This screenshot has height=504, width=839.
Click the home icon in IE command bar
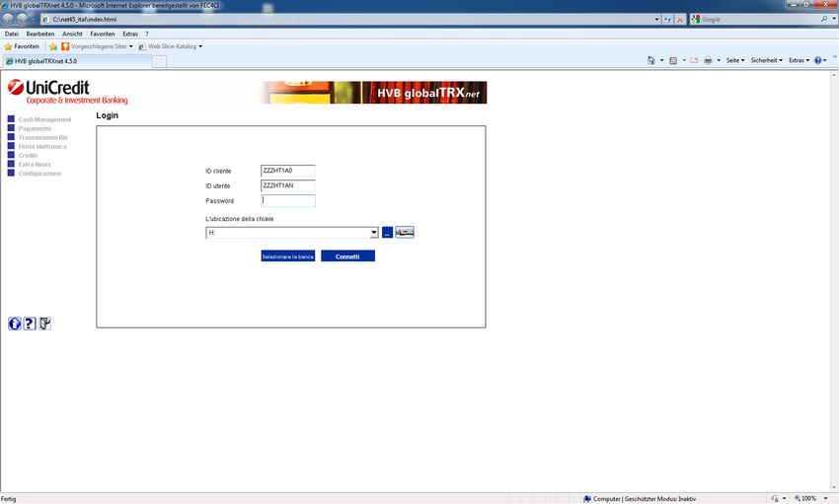650,60
